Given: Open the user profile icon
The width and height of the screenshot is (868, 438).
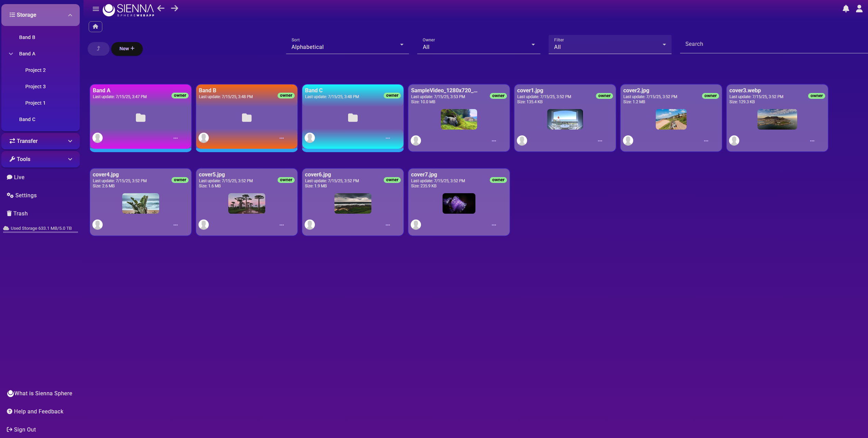Looking at the screenshot, I should pos(859,9).
